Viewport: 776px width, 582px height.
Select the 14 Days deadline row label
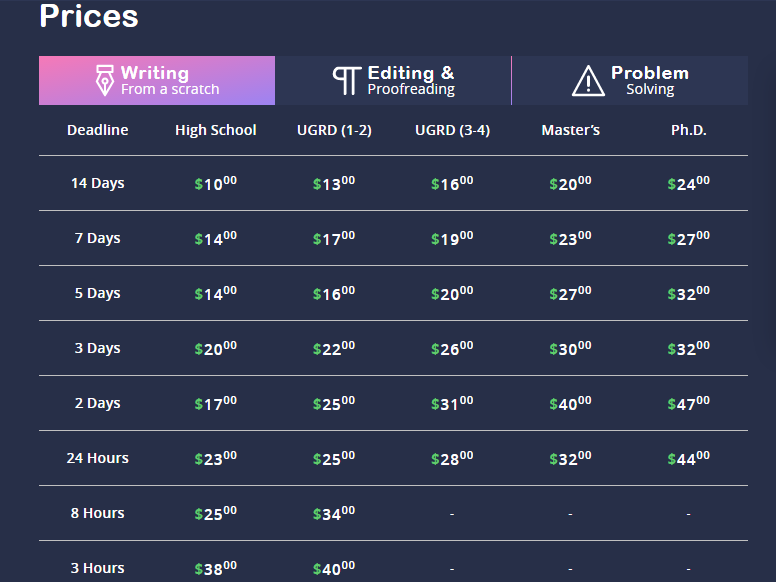click(97, 183)
